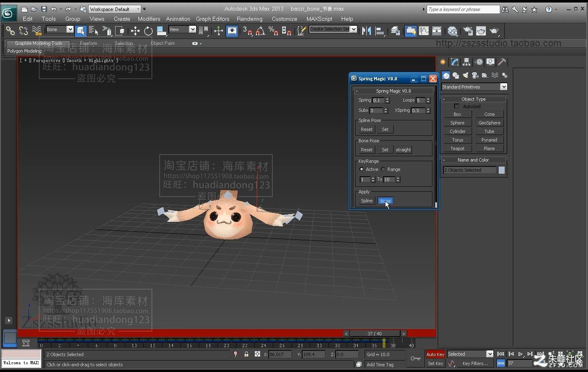Switch to the Motion command panel
The height and width of the screenshot is (372, 588).
click(479, 62)
